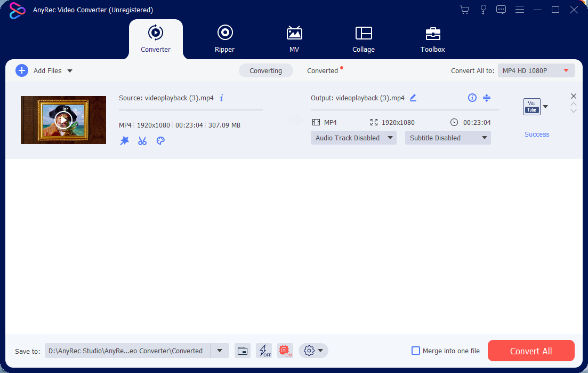
Task: Open the Subtitle Disabled dropdown
Action: pos(448,138)
